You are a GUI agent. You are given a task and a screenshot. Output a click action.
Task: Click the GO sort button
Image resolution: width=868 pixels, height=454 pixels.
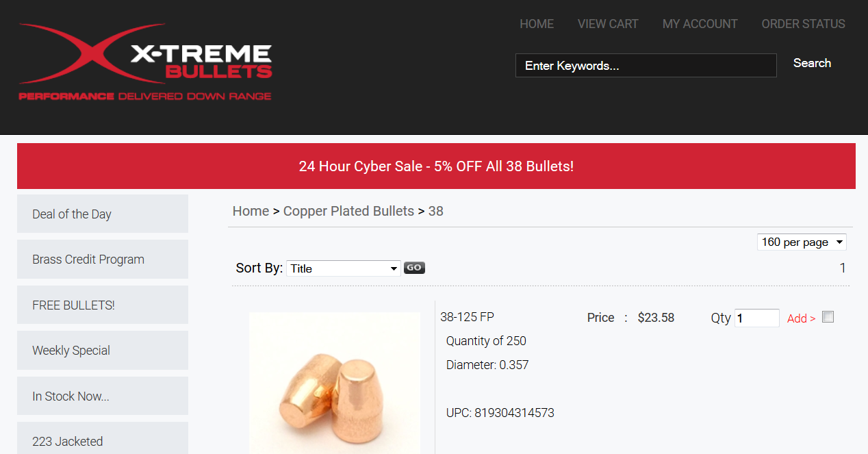click(414, 268)
